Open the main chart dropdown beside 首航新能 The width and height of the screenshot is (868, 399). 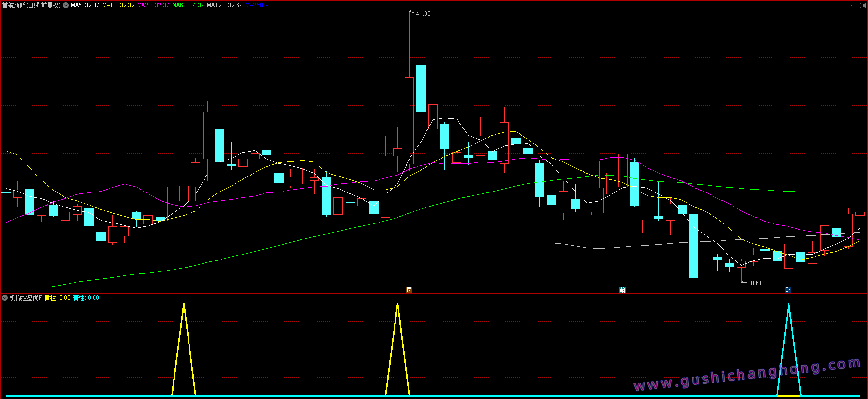coord(66,5)
